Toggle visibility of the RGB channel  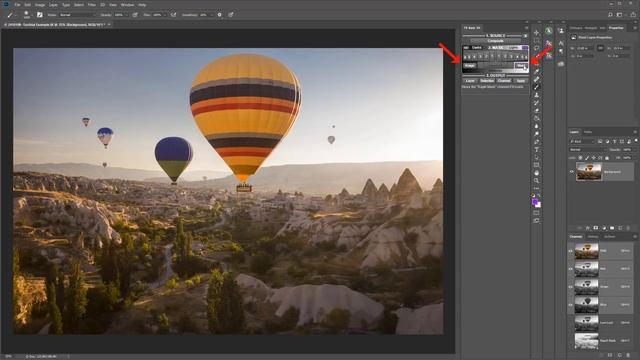(571, 251)
